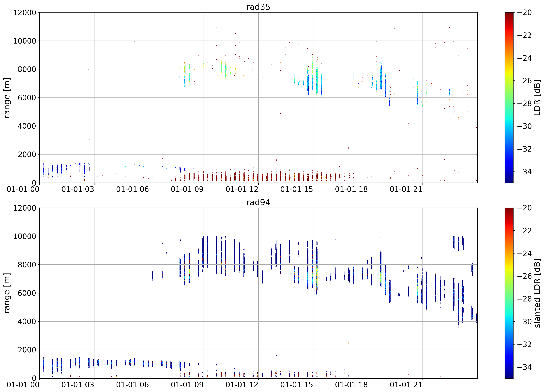Select "01-01 06" on the rad35 time axis
The width and height of the screenshot is (545, 392).
coord(132,189)
